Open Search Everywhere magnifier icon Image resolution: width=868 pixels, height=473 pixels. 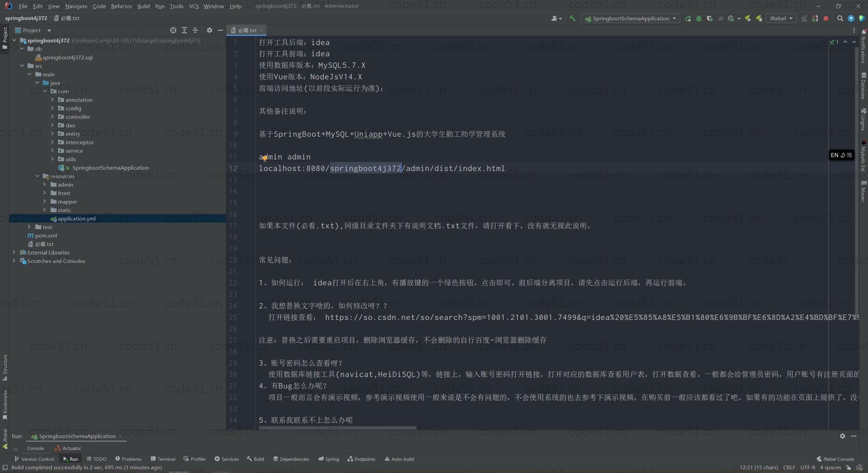click(840, 18)
